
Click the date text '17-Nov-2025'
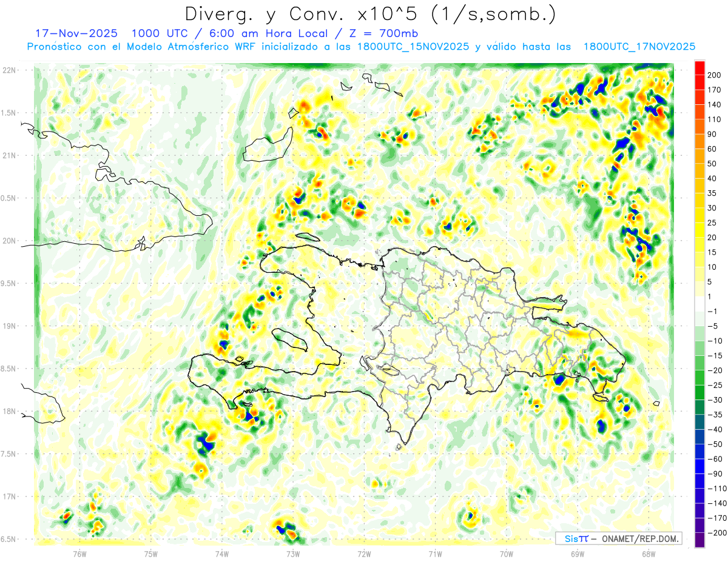pyautogui.click(x=76, y=33)
